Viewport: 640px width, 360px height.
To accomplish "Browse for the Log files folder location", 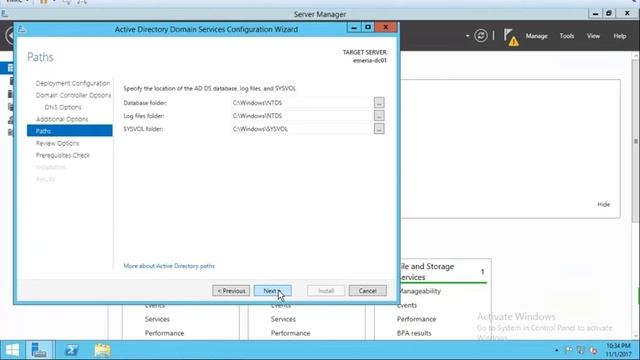I will tap(379, 116).
